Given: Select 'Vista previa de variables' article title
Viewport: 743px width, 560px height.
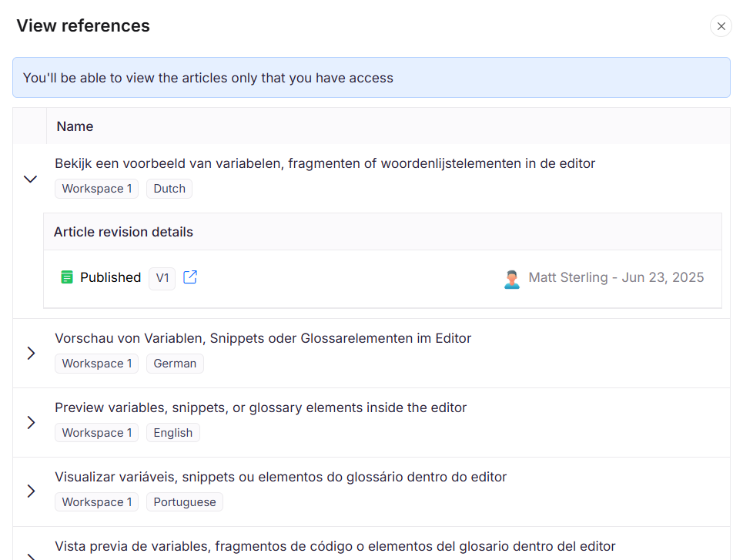Looking at the screenshot, I should pyautogui.click(x=335, y=546).
